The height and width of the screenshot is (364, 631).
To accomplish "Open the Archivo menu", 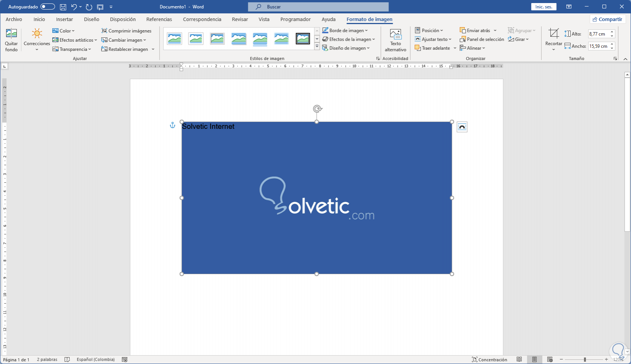I will click(14, 19).
